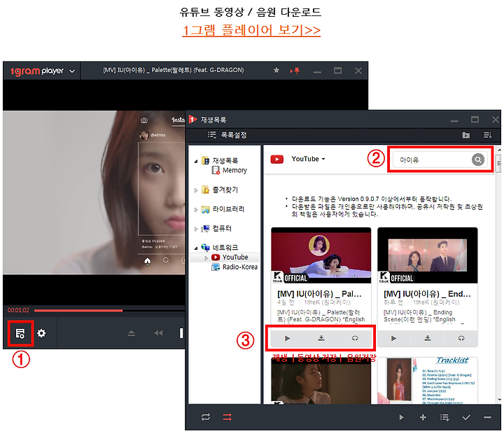Click the player title text showing Palette
The width and height of the screenshot is (504, 431).
(x=174, y=70)
